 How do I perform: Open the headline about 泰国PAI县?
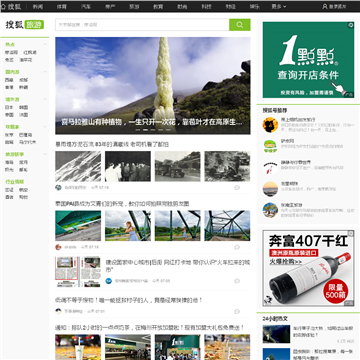pyautogui.click(x=122, y=204)
